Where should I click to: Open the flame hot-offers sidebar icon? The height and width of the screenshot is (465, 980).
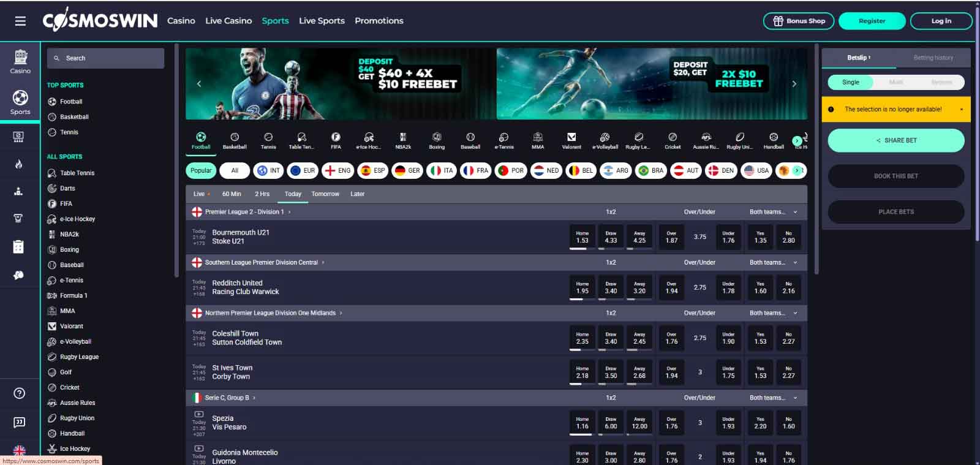pos(18,164)
